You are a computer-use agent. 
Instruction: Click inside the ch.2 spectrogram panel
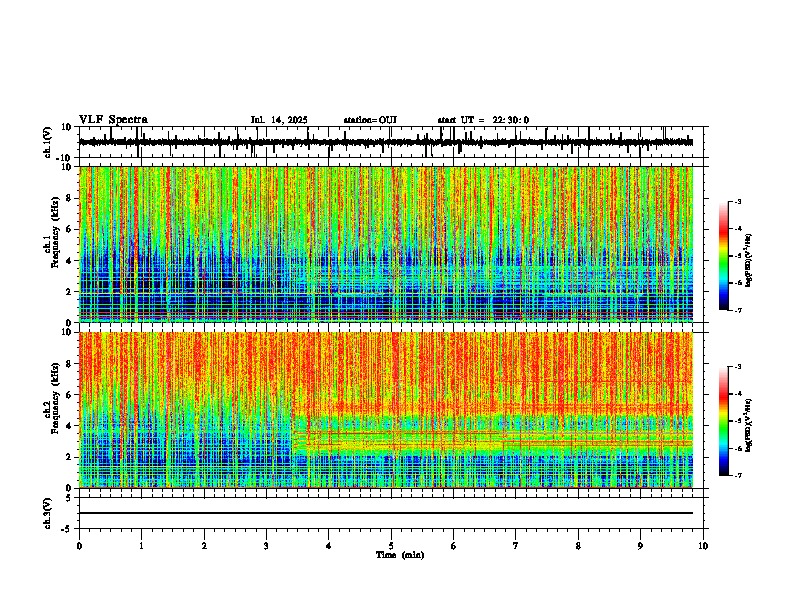tap(386, 410)
